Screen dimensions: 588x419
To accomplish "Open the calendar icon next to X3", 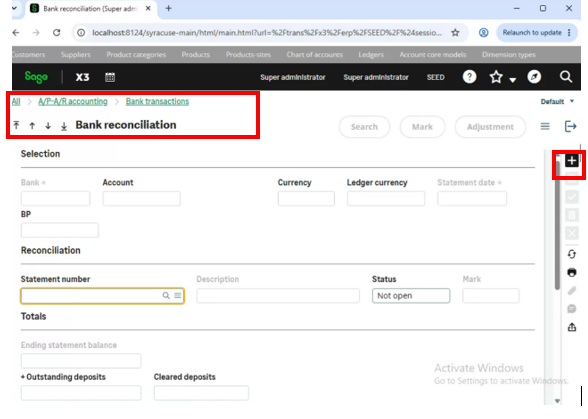I will pos(110,77).
